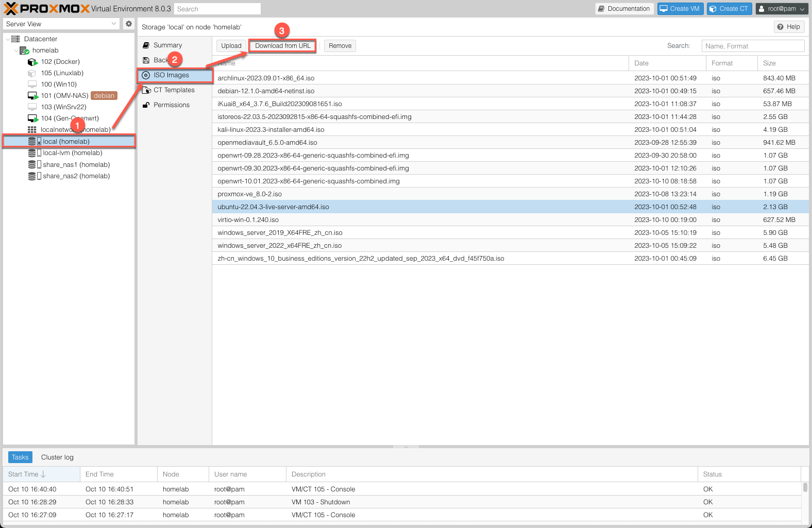812x528 pixels.
Task: Click the monitor icon for 100 (Win10)
Action: coord(32,84)
